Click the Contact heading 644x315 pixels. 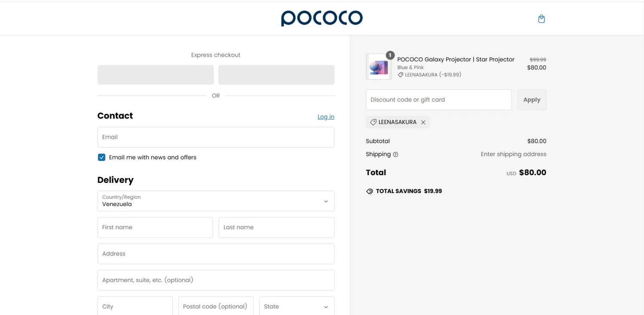point(115,116)
